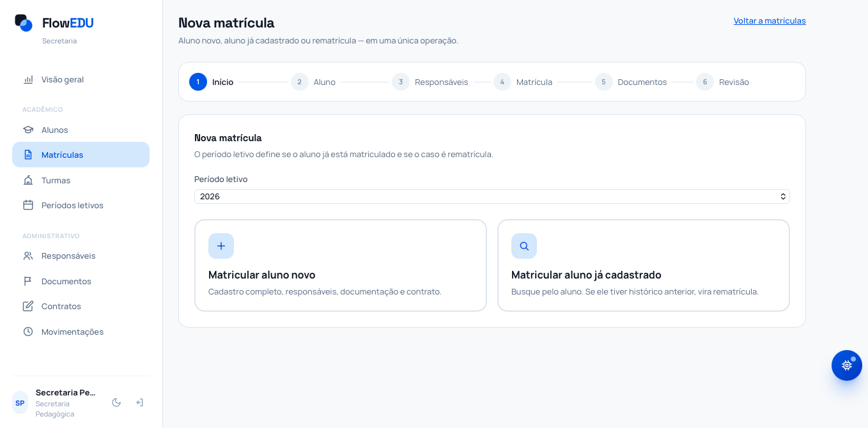868x428 pixels.
Task: Toggle dark mode with the moon icon
Action: (116, 402)
